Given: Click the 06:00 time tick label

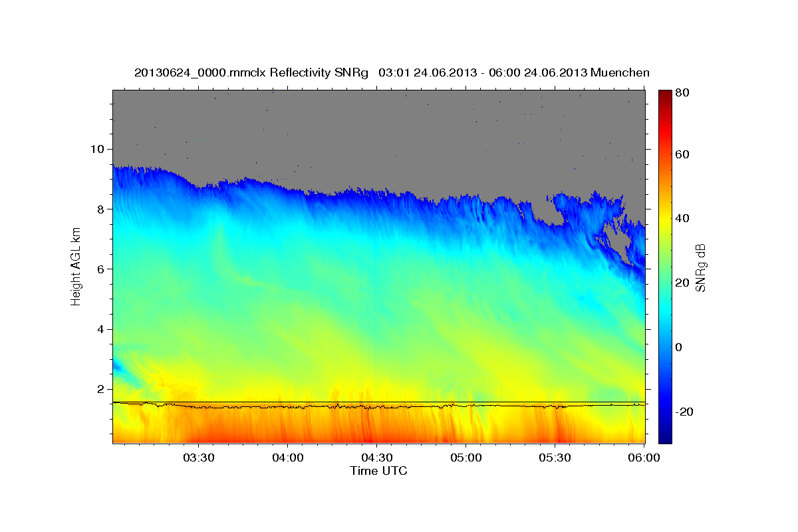Looking at the screenshot, I should click(x=644, y=458).
